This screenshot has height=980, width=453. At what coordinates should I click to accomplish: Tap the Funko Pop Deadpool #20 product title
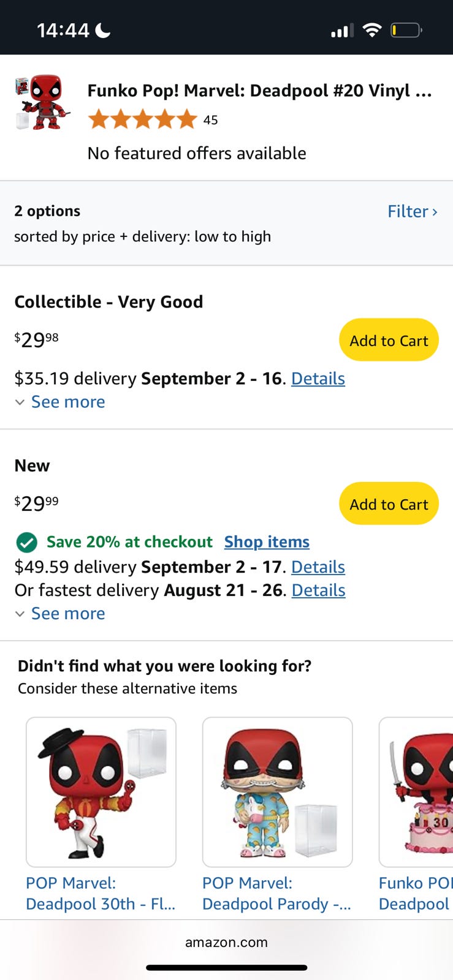click(x=259, y=91)
